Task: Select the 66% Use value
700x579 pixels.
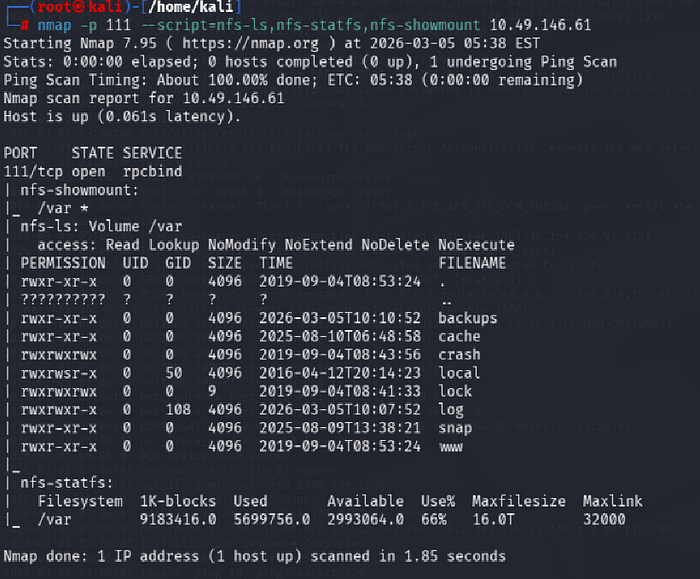Action: click(434, 520)
